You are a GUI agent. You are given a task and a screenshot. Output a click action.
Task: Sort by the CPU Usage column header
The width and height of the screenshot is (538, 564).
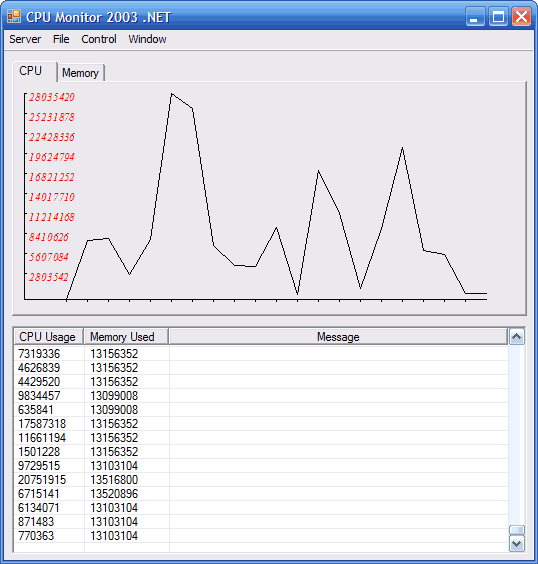click(x=48, y=337)
